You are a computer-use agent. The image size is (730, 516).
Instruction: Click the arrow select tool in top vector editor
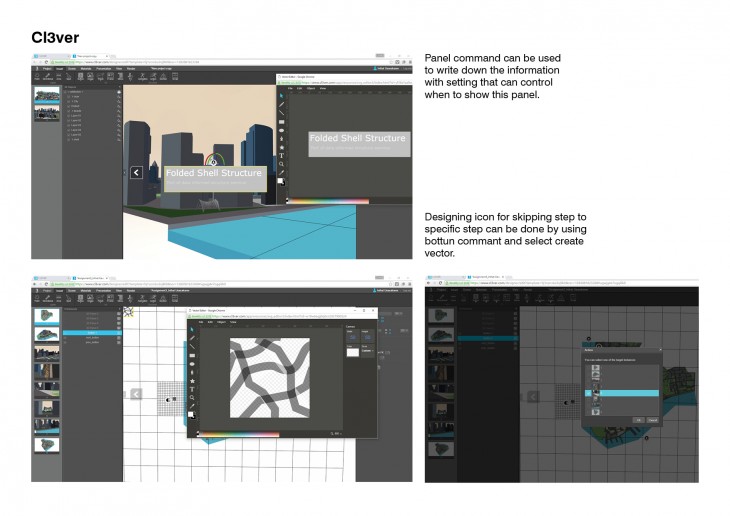(x=281, y=96)
